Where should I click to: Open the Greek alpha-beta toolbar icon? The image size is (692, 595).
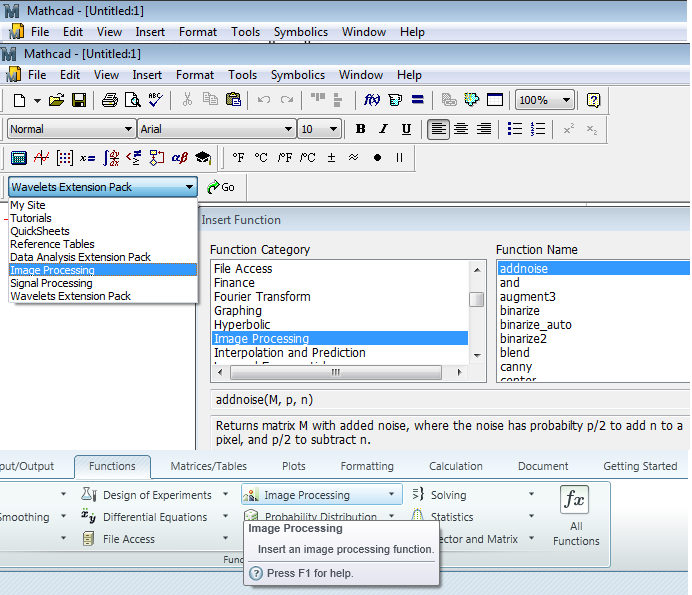pyautogui.click(x=180, y=158)
